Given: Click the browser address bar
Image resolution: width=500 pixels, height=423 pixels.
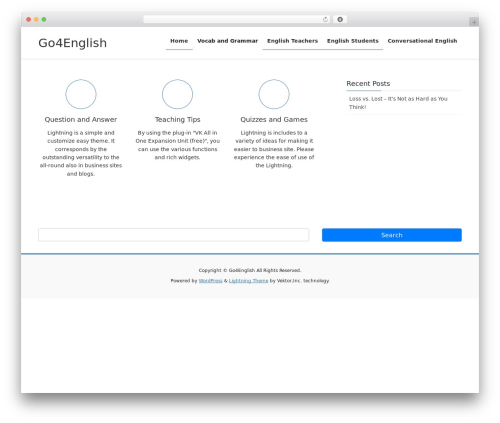Looking at the screenshot, I should pos(236,20).
